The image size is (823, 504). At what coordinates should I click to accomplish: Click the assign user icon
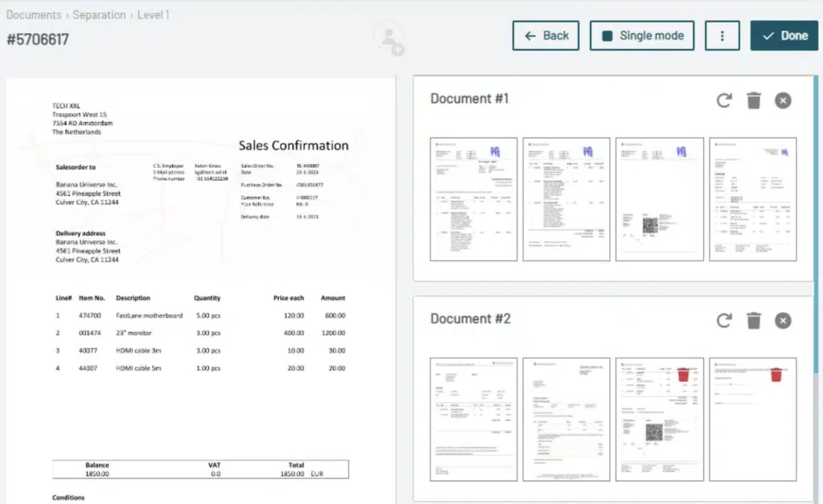pyautogui.click(x=390, y=38)
